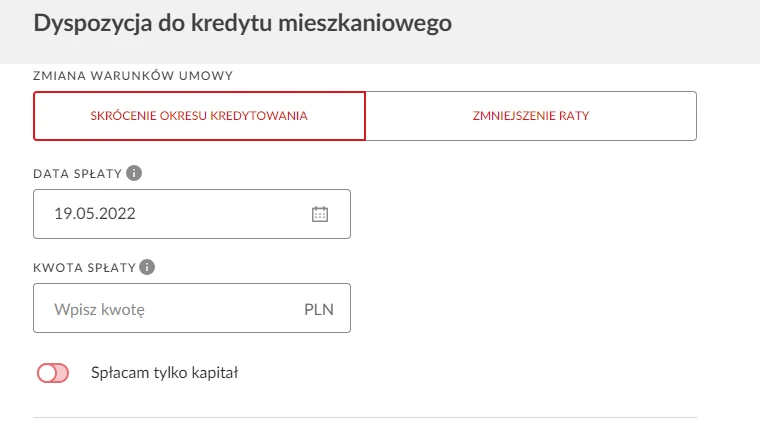Click empty space inside the amount field

pos(230,309)
